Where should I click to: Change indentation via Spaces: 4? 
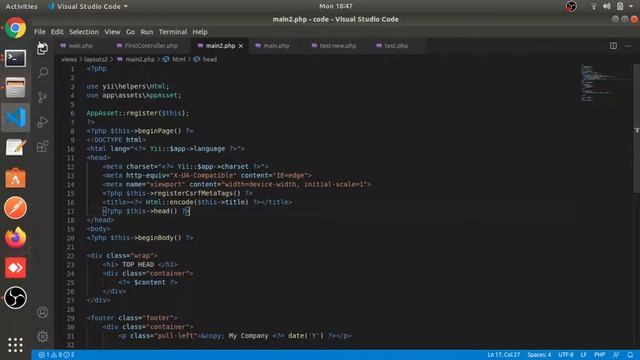539,355
